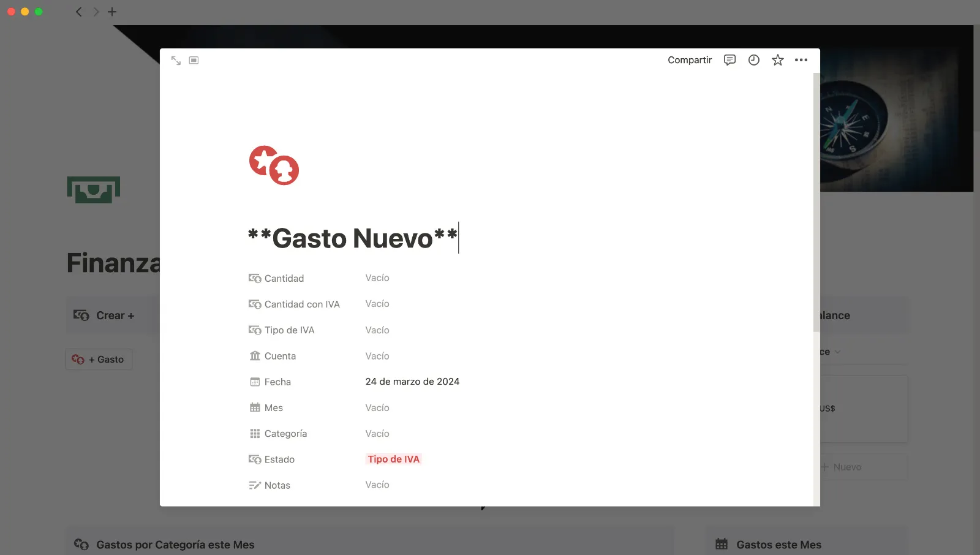The height and width of the screenshot is (555, 980).
Task: Go forward using the forward arrow
Action: tap(96, 12)
